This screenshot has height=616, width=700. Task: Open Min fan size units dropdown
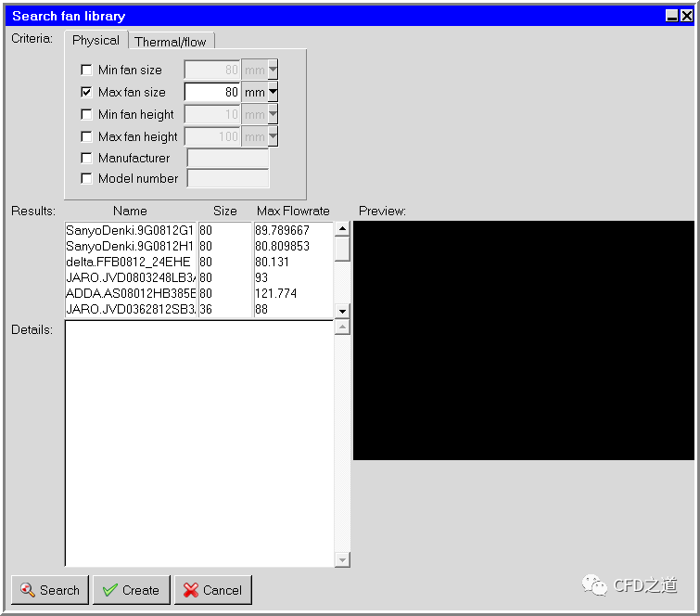pos(274,71)
